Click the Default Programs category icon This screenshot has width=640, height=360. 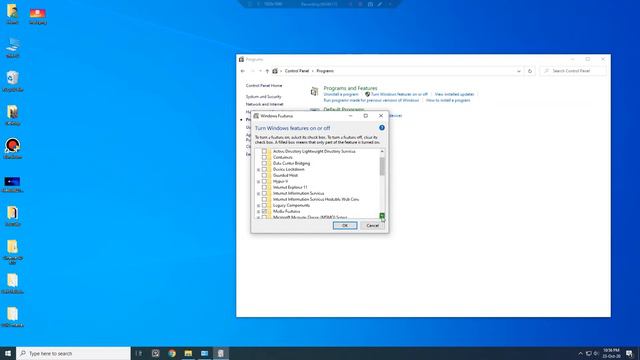tap(314, 109)
